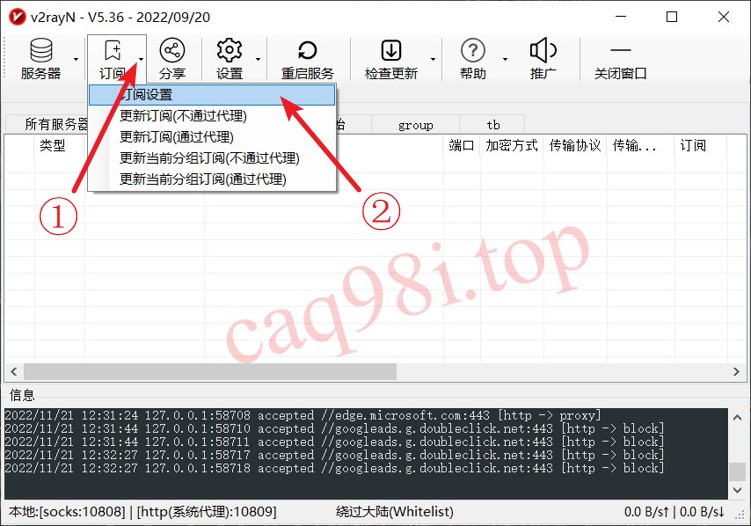The height and width of the screenshot is (526, 751).
Task: Click the edge.microsoft.com log line
Action: (303, 415)
